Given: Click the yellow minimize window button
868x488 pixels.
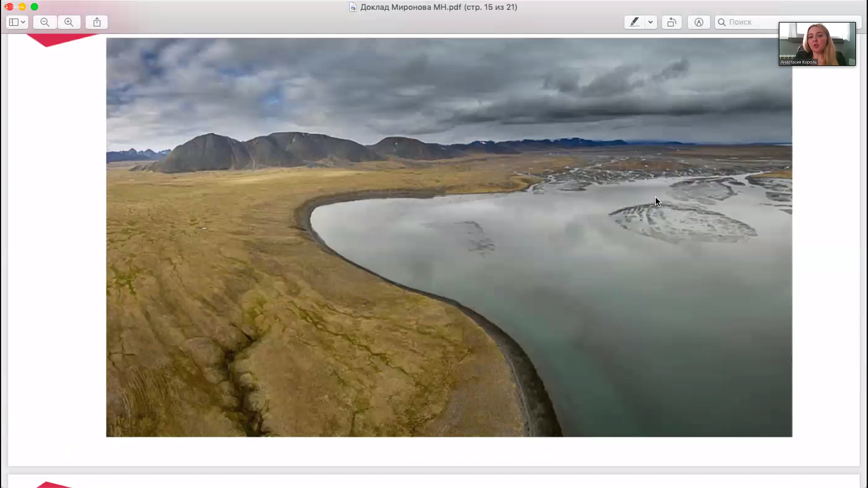Looking at the screenshot, I should (22, 7).
